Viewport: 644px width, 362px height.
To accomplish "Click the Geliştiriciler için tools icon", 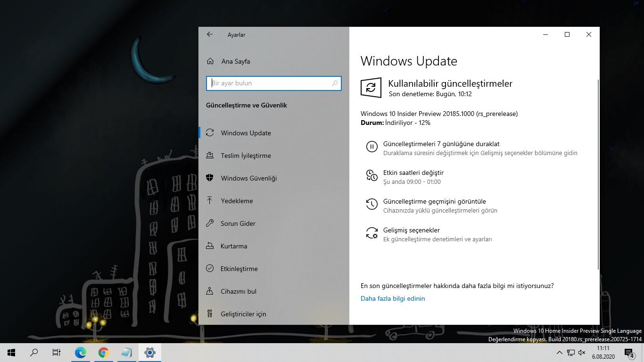I will tap(210, 314).
